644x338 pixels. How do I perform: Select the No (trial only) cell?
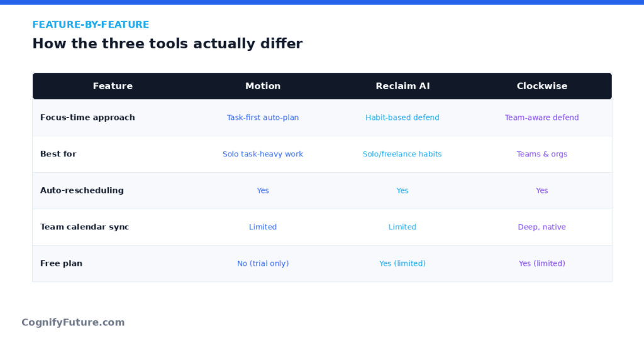263,263
